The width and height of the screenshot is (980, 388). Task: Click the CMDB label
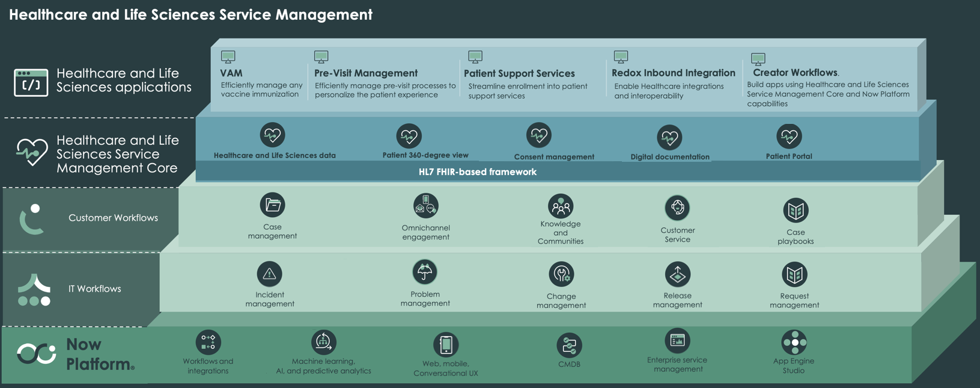569,364
